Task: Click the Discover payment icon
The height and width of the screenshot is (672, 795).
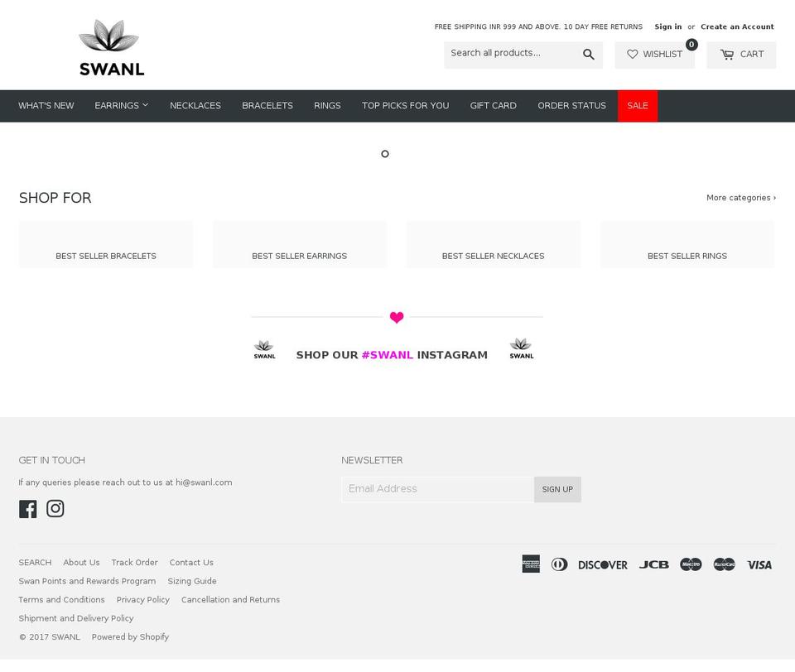Action: (x=603, y=564)
